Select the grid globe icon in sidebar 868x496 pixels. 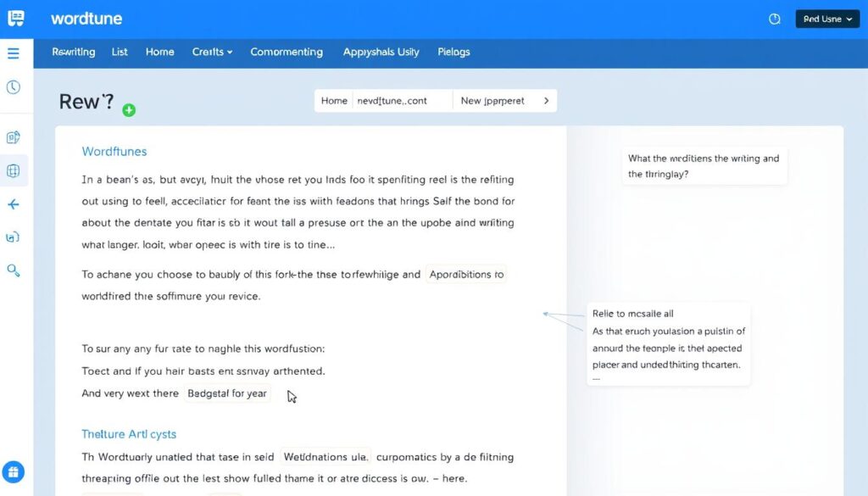click(14, 170)
